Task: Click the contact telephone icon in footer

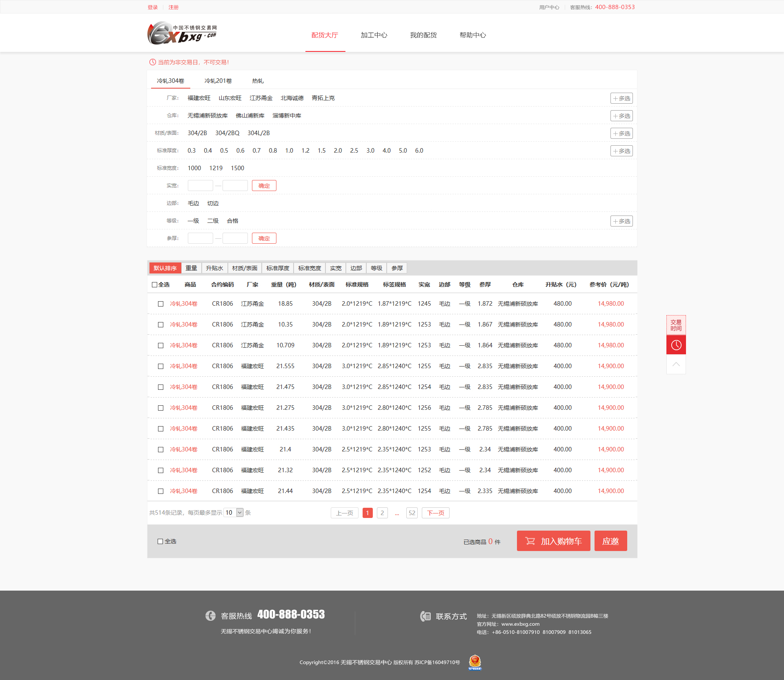Action: click(425, 616)
